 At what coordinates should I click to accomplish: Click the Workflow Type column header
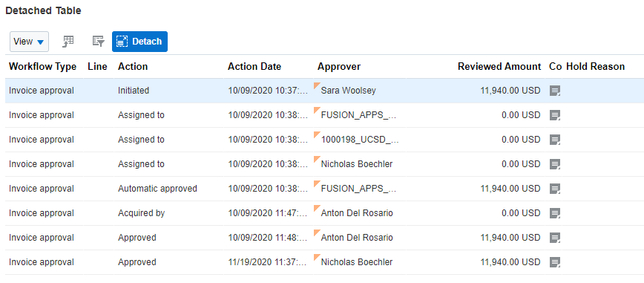43,67
